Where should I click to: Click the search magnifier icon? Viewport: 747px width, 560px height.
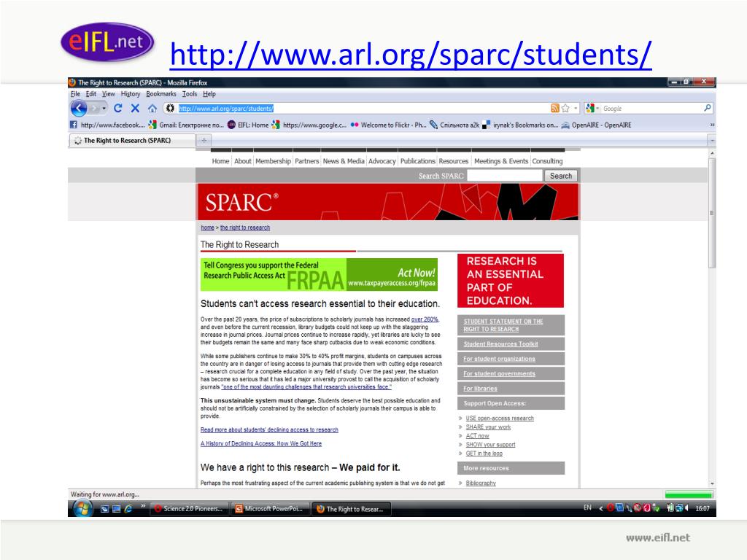[x=708, y=108]
